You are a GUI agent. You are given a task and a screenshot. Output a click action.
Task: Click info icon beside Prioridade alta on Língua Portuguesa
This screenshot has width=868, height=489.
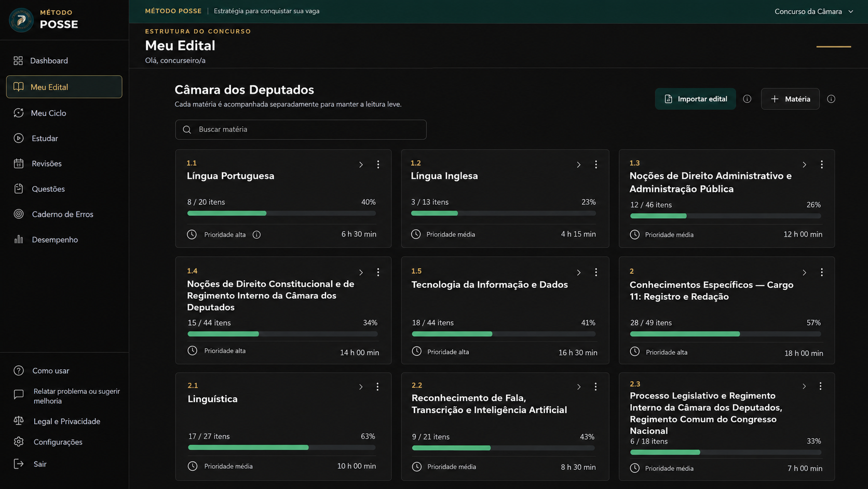pyautogui.click(x=256, y=235)
